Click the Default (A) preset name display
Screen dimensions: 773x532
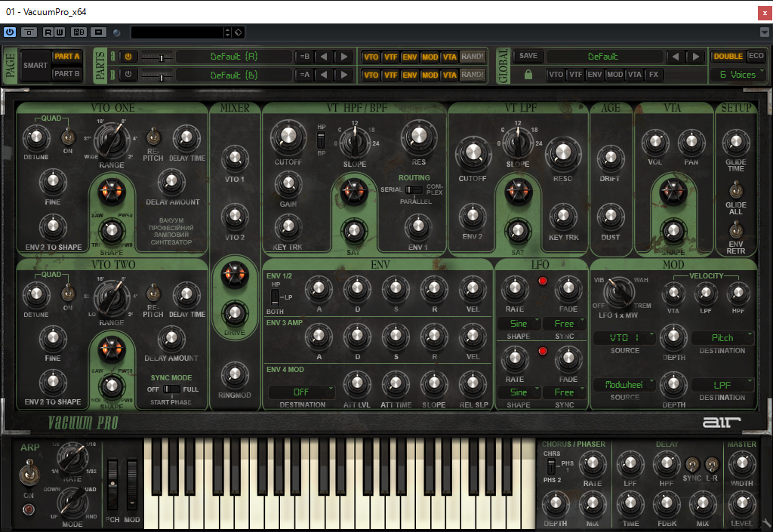[x=234, y=57]
